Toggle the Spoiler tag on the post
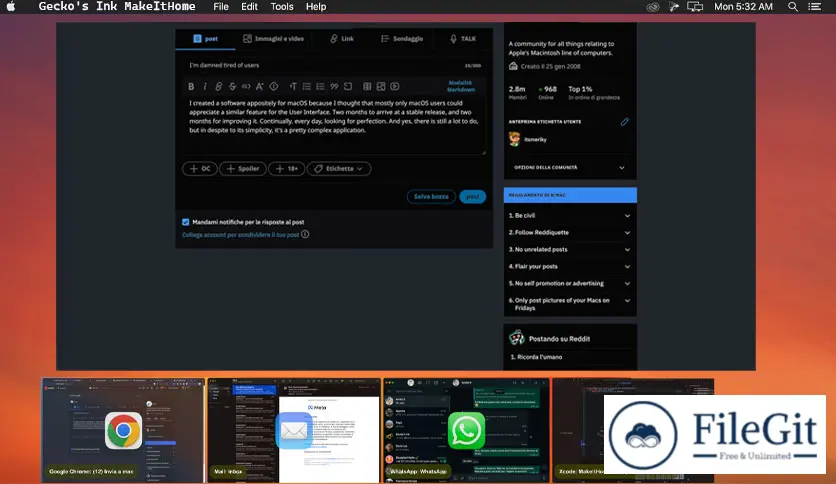 point(243,168)
